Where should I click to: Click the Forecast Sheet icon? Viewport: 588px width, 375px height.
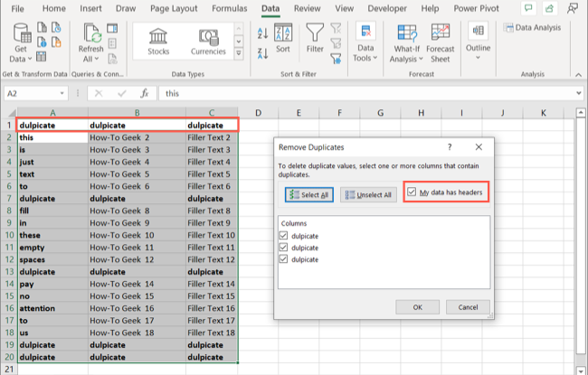click(x=442, y=41)
